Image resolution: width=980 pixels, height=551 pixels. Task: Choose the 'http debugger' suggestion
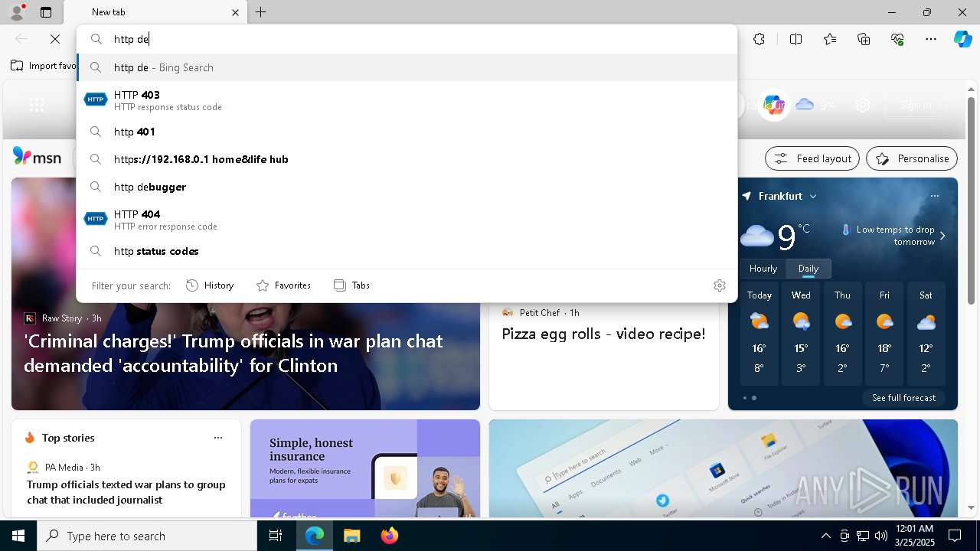coord(407,187)
